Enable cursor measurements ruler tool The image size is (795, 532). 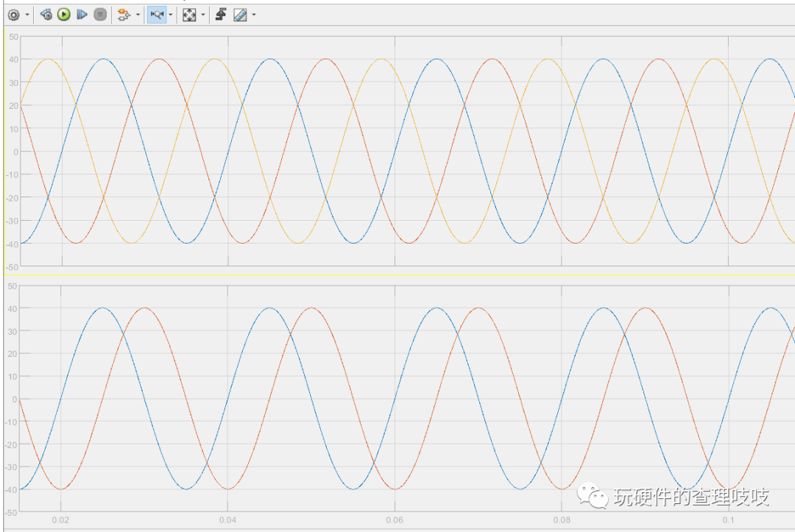pyautogui.click(x=240, y=15)
